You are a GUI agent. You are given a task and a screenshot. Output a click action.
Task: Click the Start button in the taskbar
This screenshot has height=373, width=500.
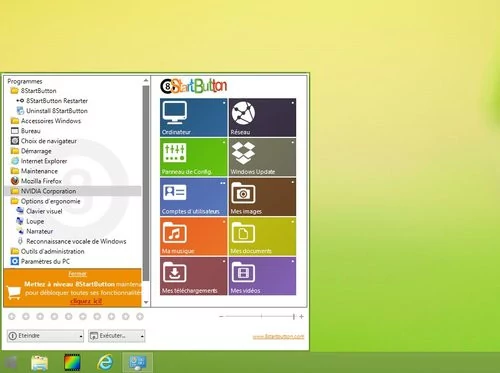[10, 363]
